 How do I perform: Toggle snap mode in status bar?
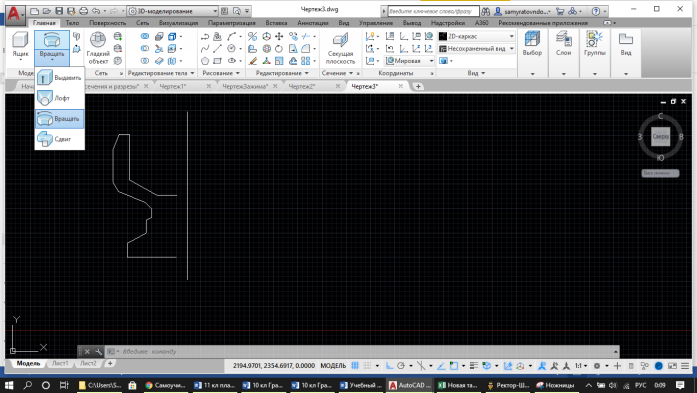click(367, 365)
